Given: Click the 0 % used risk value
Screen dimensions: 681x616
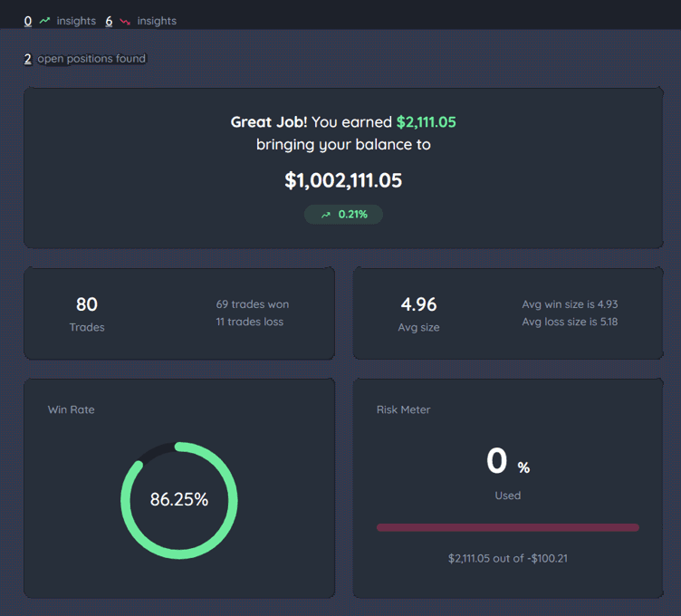Looking at the screenshot, I should tap(508, 461).
